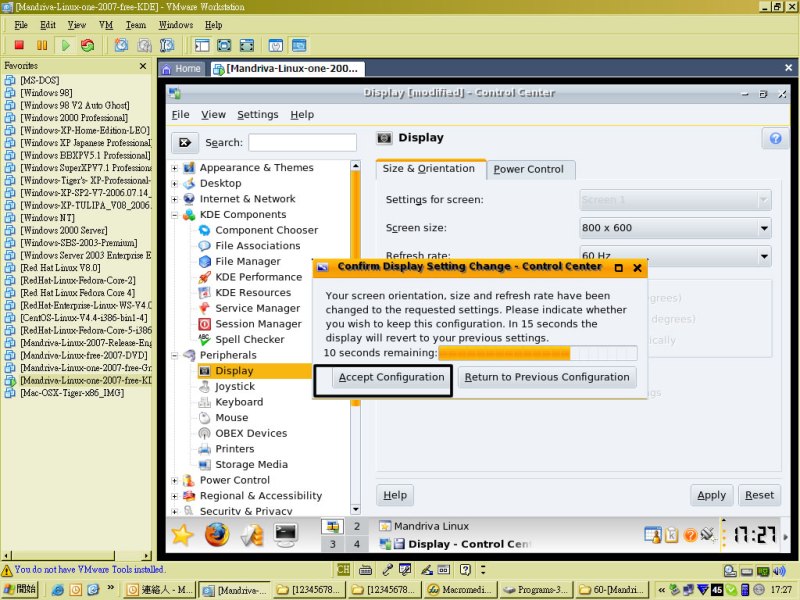Click Return to Previous Configuration button
The image size is (800, 600).
(546, 378)
